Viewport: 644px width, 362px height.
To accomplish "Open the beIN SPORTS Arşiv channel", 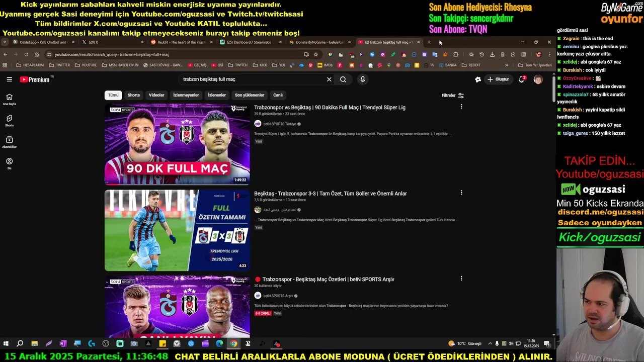I will click(x=278, y=296).
